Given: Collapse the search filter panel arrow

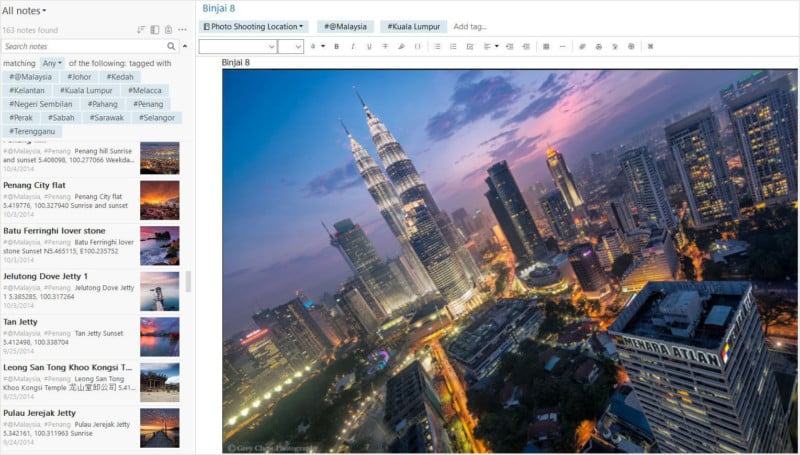Looking at the screenshot, I should 185,46.
